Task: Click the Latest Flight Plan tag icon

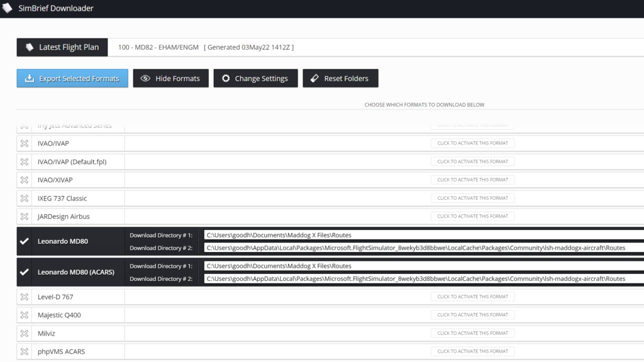Action: tap(29, 48)
